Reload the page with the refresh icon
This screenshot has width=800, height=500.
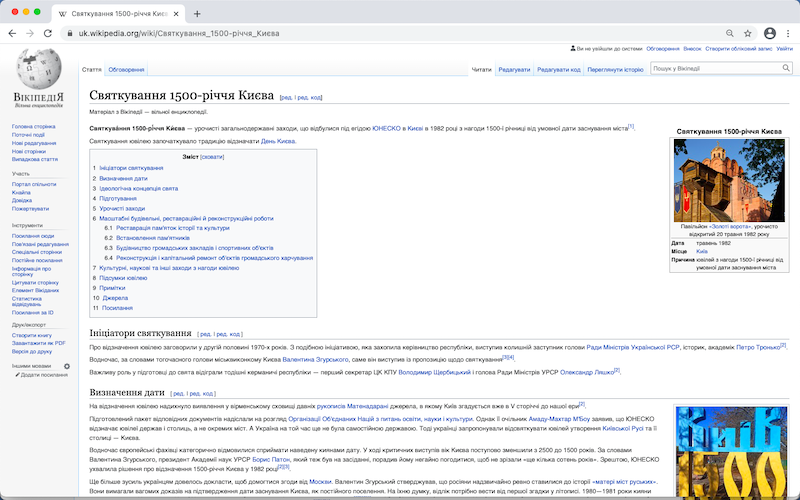click(48, 33)
